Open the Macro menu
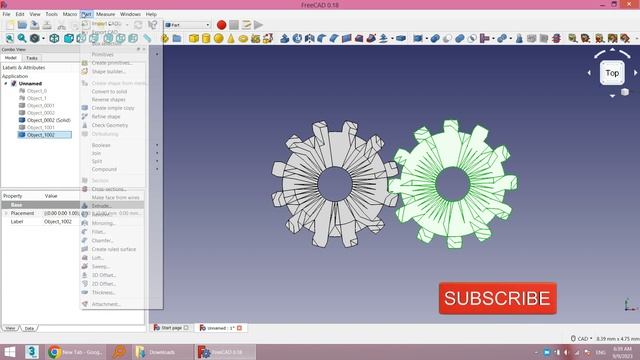The width and height of the screenshot is (640, 360). coord(69,14)
